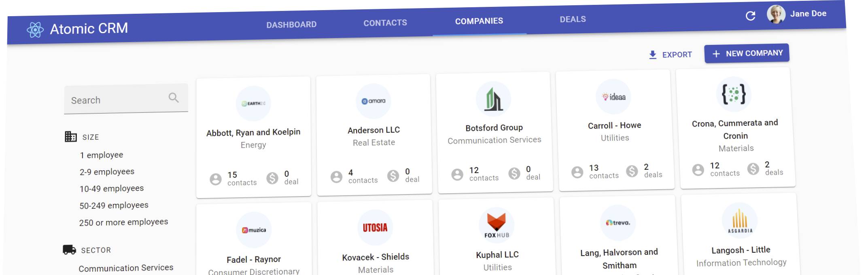
Task: Click the Asgardia logo of Langosh - Little
Action: [x=740, y=221]
